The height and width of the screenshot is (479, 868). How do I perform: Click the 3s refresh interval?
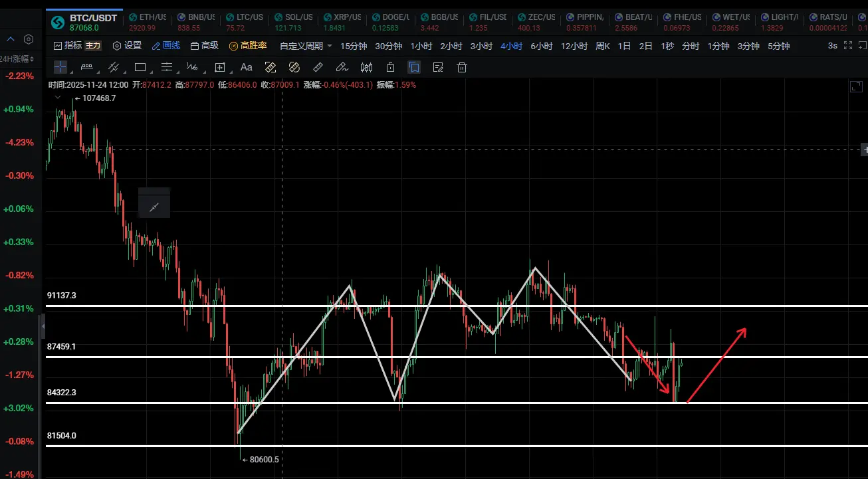[x=833, y=46]
